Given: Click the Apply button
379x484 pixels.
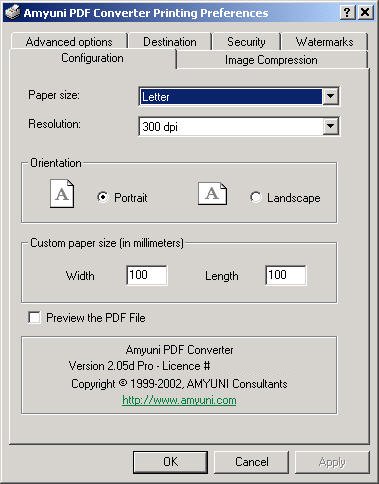Looking at the screenshot, I should click(x=332, y=462).
